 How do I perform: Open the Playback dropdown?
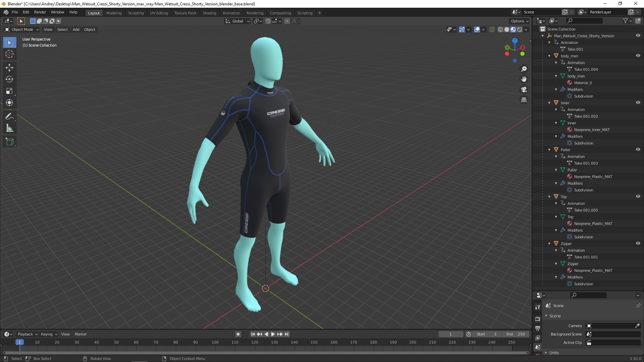click(x=27, y=334)
